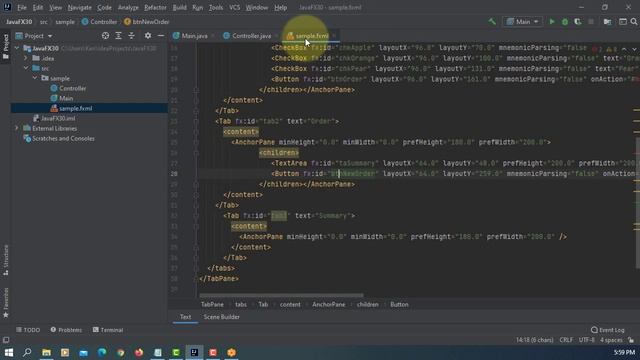
Task: Select sample.fxml in project tree
Action: click(x=76, y=108)
